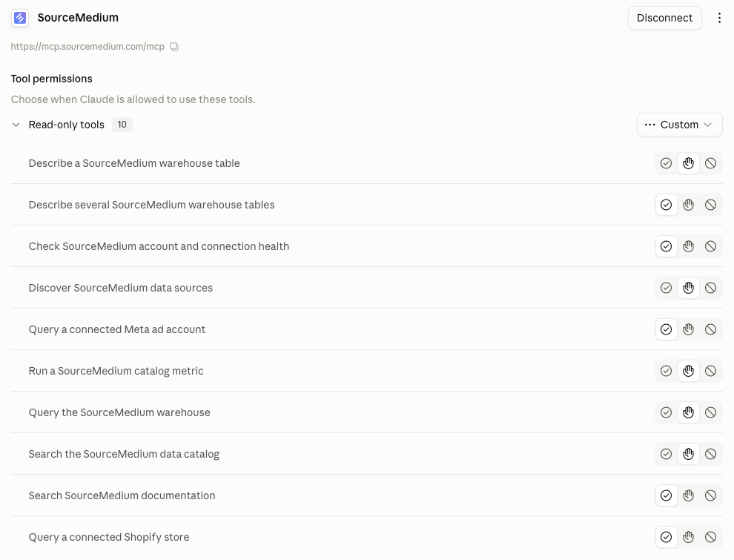Always allow Run a SourceMedium catalog metric
The image size is (734, 560).
666,372
